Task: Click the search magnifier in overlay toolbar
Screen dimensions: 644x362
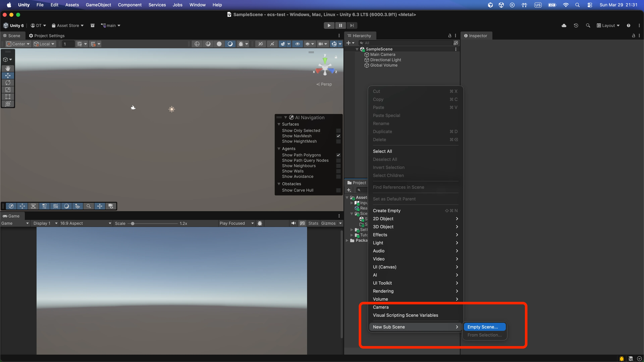Action: 89,206
